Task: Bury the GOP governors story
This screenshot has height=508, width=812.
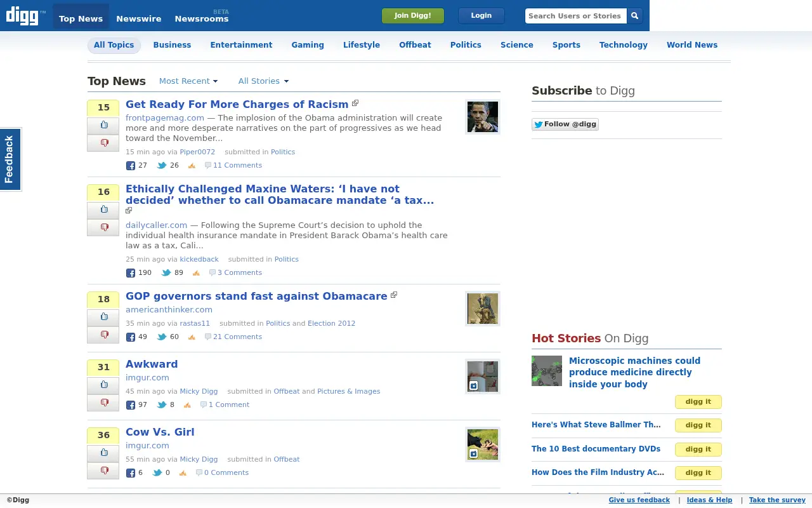Action: coord(103,335)
